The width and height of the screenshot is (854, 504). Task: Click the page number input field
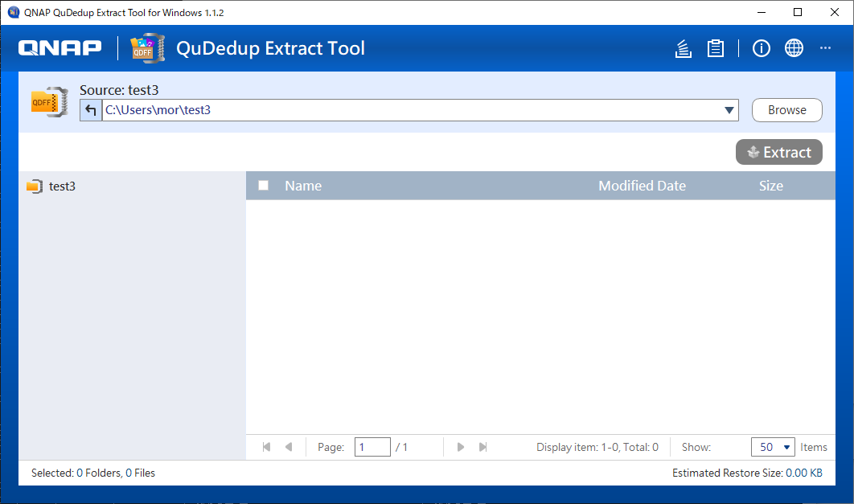coord(372,447)
